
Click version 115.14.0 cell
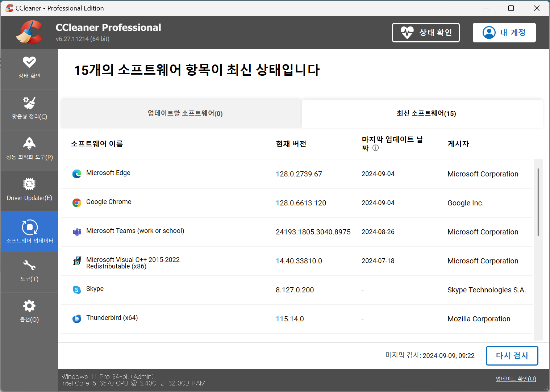[290, 319]
